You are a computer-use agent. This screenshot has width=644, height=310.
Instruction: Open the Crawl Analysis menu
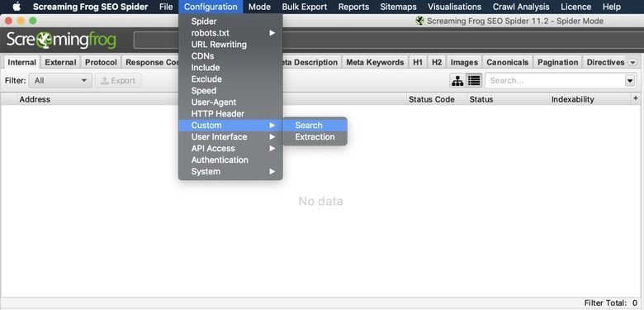tap(521, 7)
